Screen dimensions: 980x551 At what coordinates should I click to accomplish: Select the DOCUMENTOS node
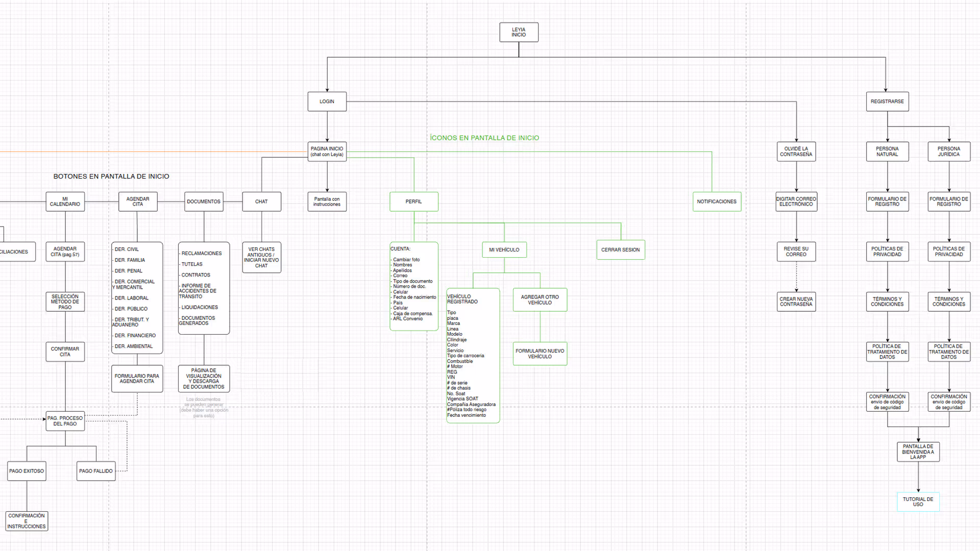[x=204, y=201]
